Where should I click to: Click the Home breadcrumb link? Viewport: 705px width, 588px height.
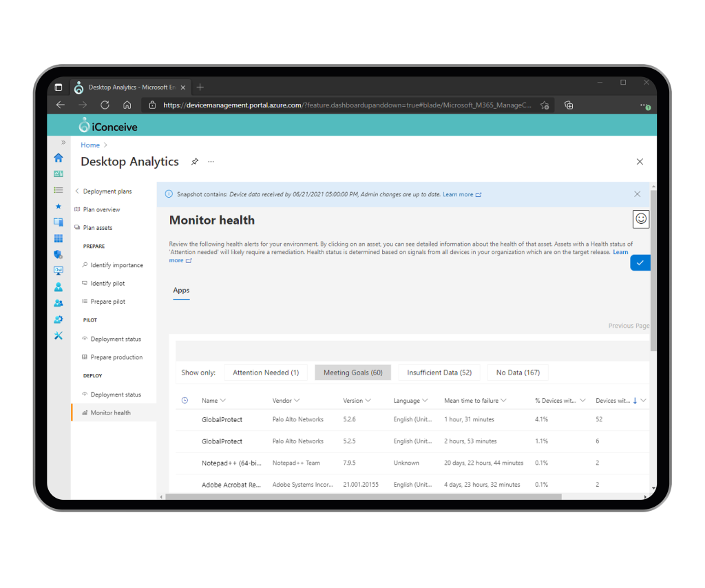(90, 145)
